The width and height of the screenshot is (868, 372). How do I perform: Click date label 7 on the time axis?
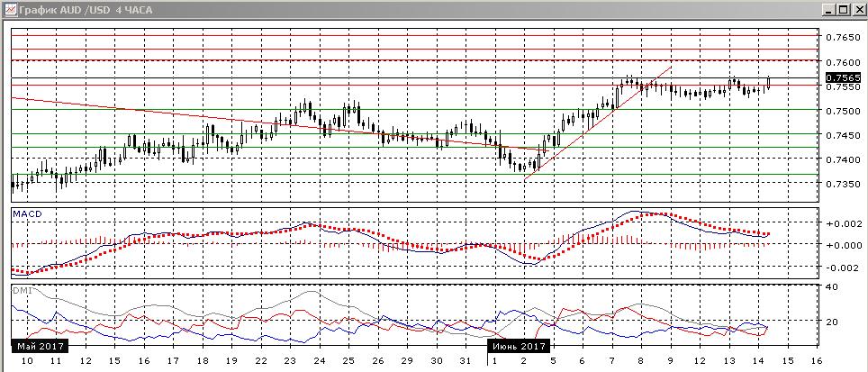tap(612, 361)
